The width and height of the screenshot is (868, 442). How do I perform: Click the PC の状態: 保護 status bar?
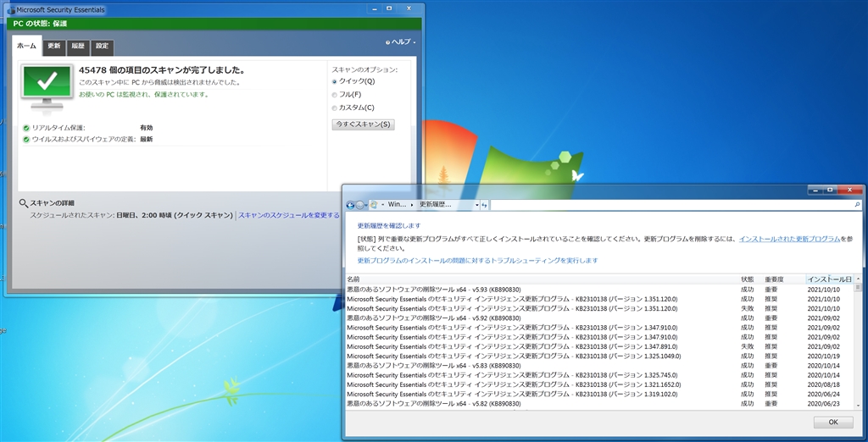(x=216, y=24)
